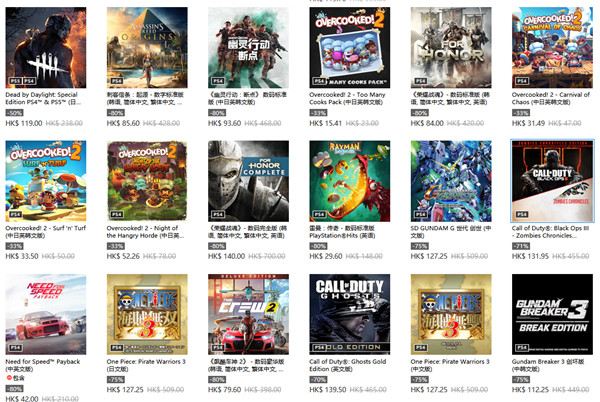Select Call of Duty Black Ops III Zombies Chronicles cover
This screenshot has width=600, height=402.
pyautogui.click(x=553, y=181)
